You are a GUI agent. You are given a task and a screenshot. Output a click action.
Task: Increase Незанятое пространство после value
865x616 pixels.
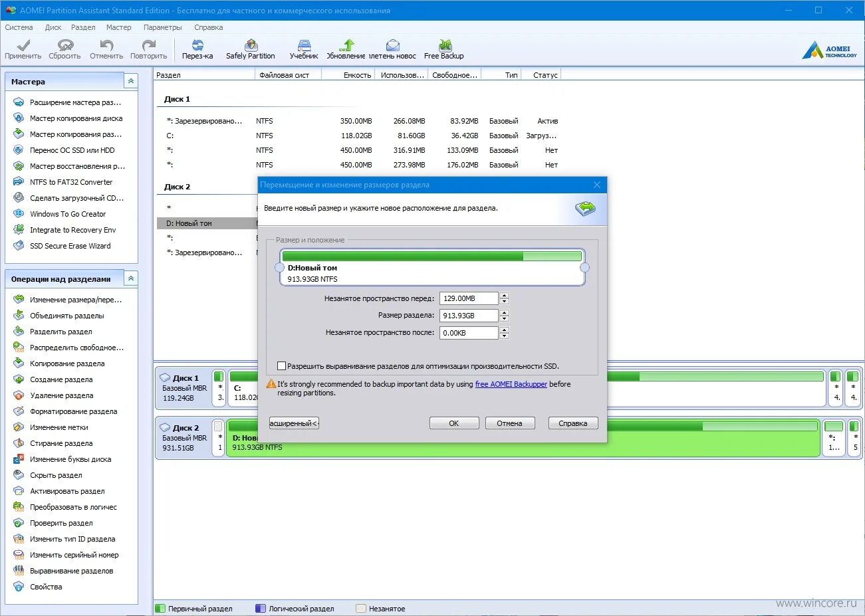(x=505, y=330)
